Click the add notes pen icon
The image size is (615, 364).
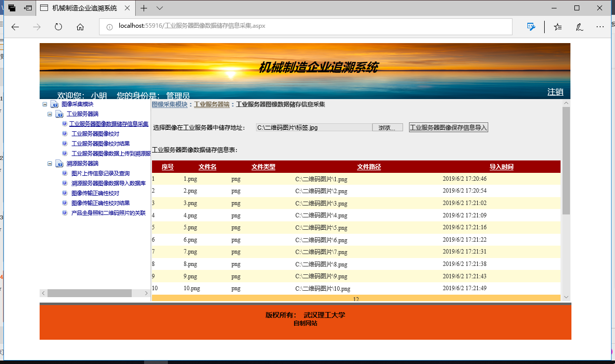pos(579,27)
